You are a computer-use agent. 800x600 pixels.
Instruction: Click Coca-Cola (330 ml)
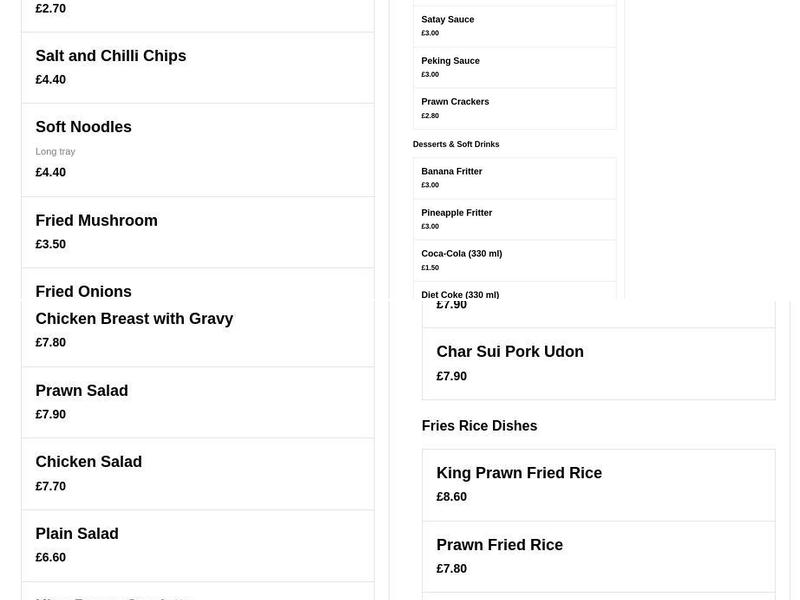point(461,253)
